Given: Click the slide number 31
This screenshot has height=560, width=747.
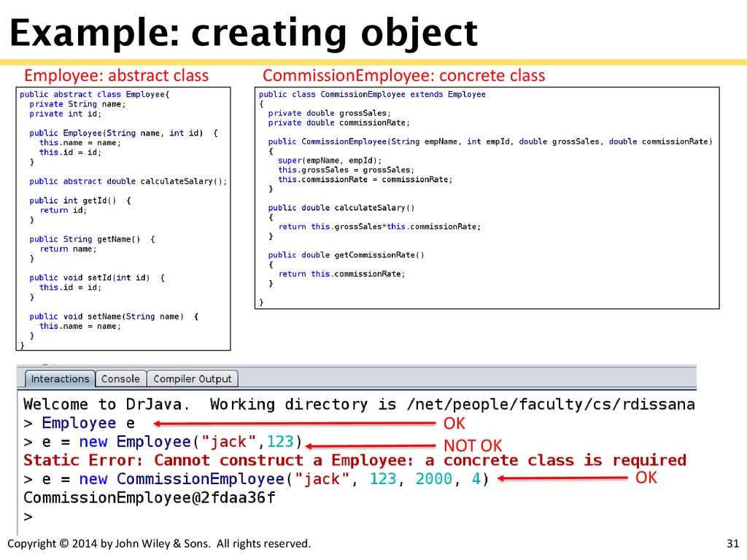Looking at the screenshot, I should pyautogui.click(x=732, y=544).
